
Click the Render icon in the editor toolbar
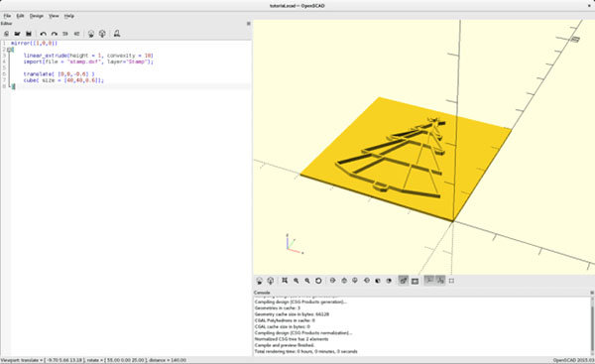[x=102, y=34]
